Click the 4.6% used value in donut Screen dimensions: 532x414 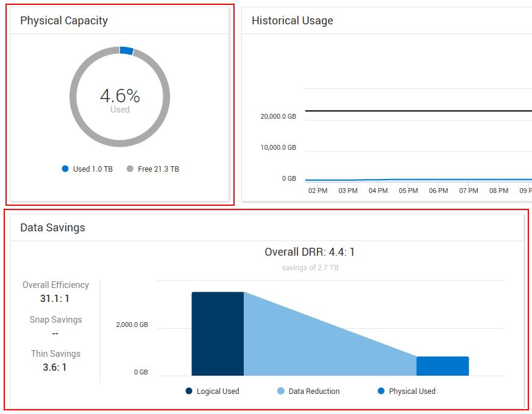point(120,96)
